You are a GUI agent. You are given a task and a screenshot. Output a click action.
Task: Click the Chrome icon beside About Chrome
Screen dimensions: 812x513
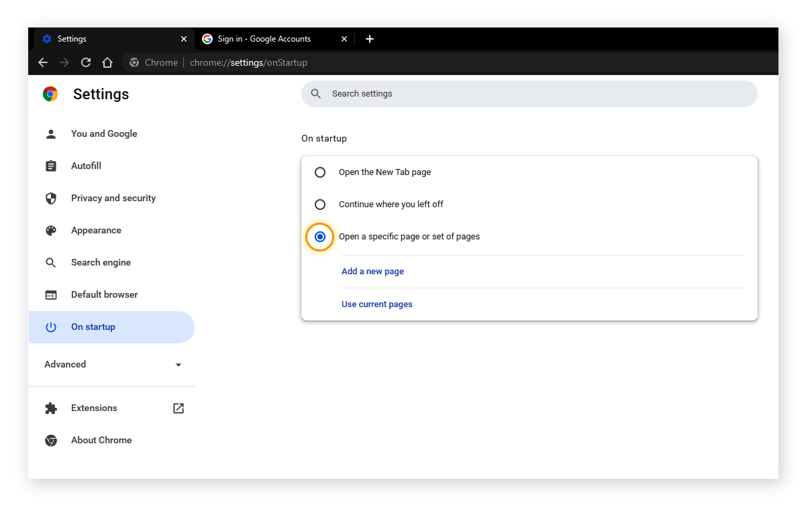[51, 440]
